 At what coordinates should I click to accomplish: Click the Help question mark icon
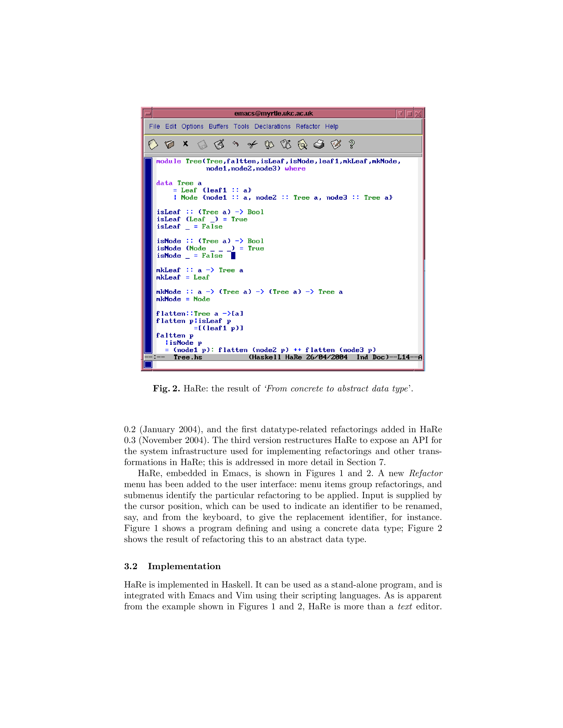[351, 144]
